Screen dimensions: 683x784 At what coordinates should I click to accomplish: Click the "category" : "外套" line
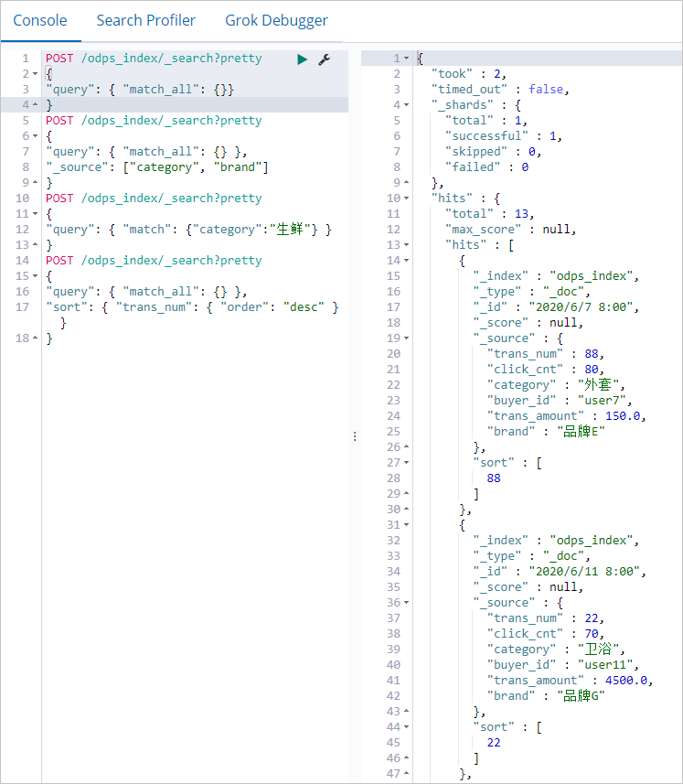[x=556, y=385]
